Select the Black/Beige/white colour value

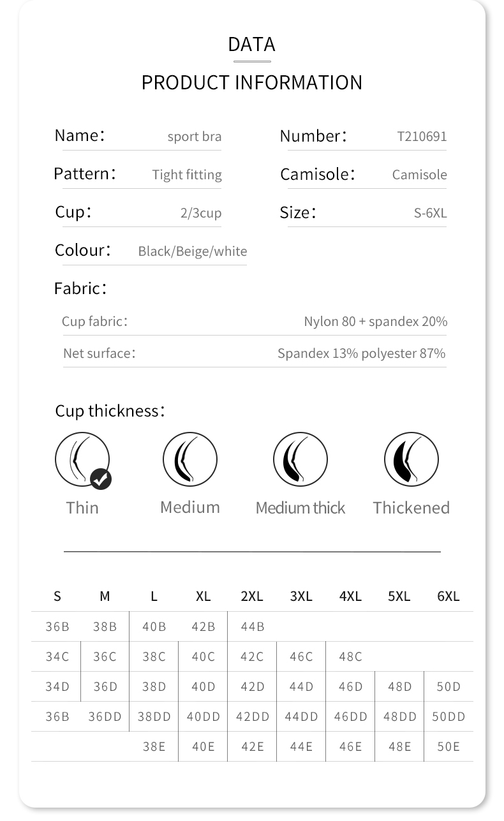192,251
